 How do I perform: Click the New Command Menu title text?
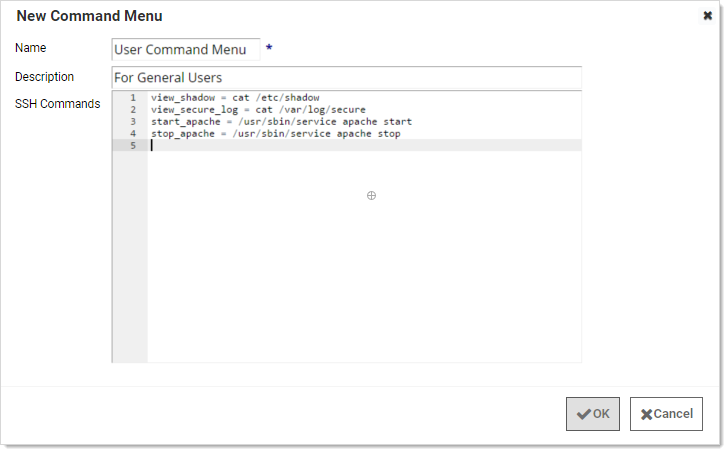click(89, 16)
